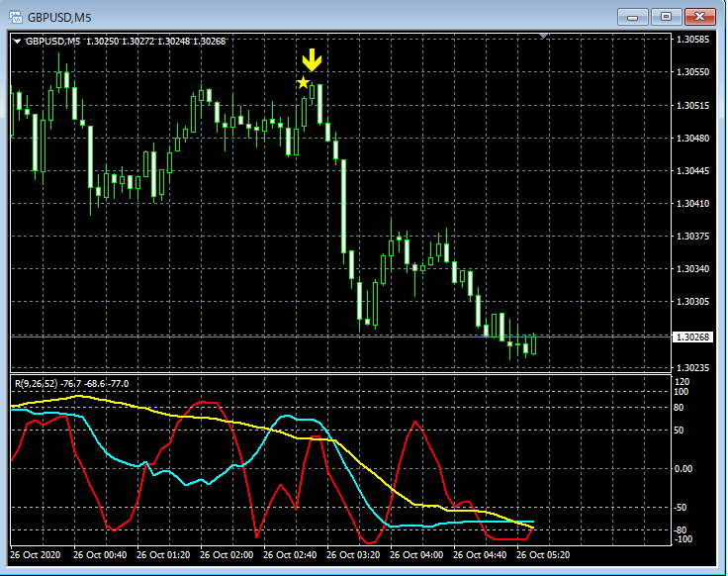Click the 26 Oct 05:20 time label

tap(543, 554)
